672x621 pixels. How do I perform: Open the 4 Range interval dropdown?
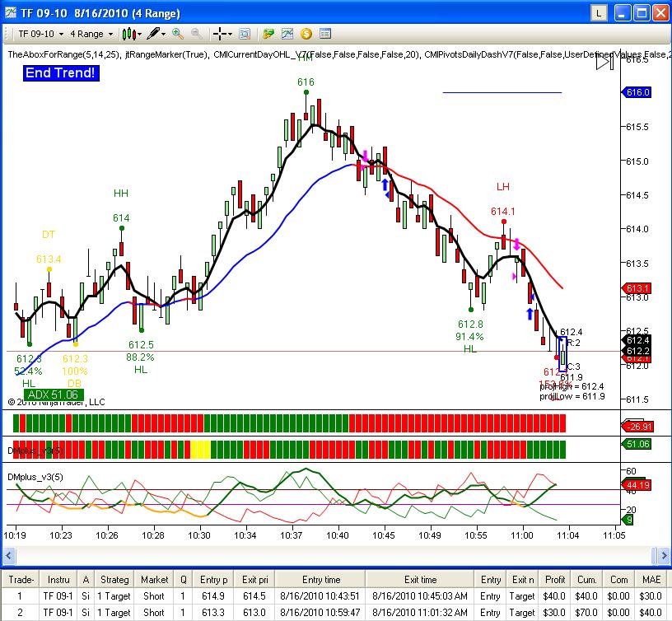click(91, 34)
